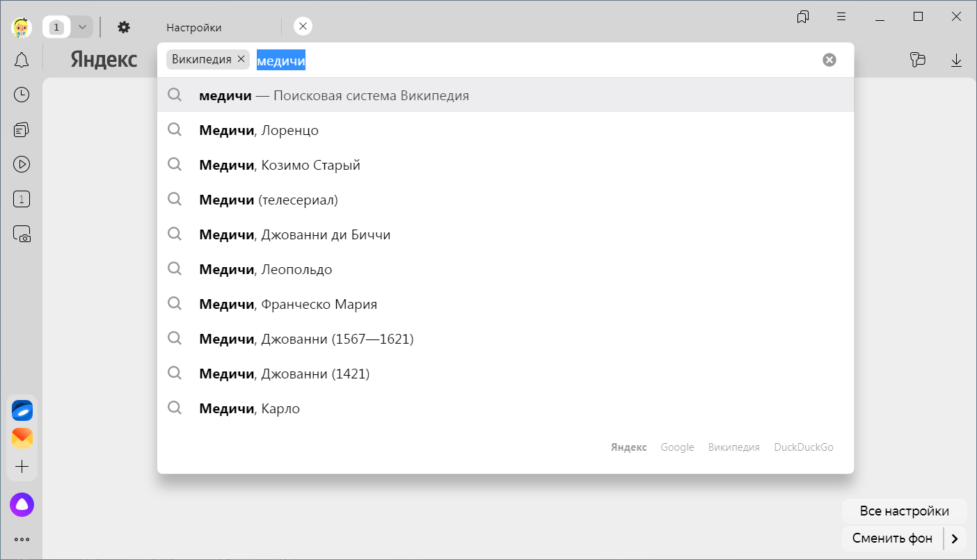Click the settings gear icon on tab
The height and width of the screenshot is (560, 977).
[124, 27]
